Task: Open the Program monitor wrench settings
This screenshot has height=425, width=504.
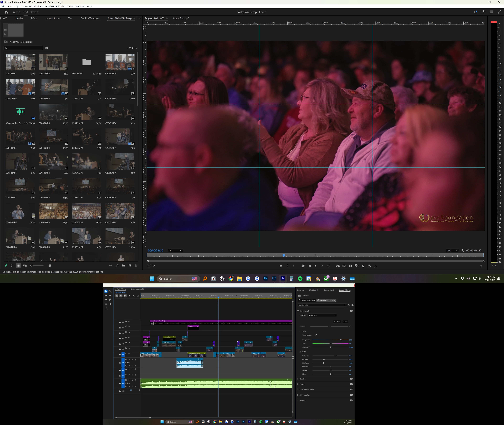Action: click(463, 250)
